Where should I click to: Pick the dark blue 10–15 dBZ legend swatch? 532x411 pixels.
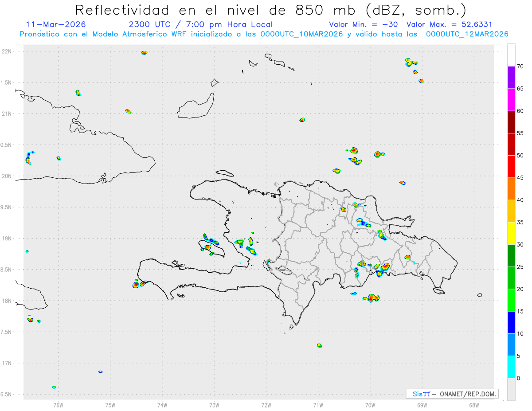511,322
